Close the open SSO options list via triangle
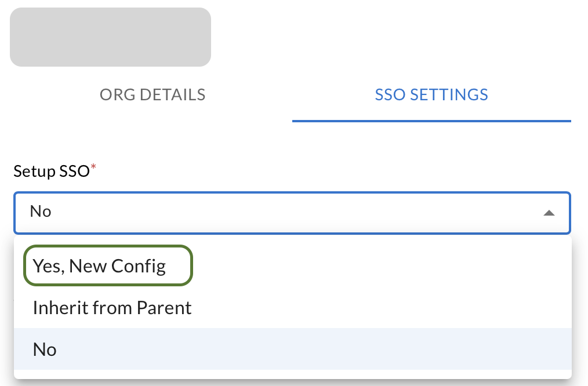This screenshot has width=588, height=386. tap(549, 213)
